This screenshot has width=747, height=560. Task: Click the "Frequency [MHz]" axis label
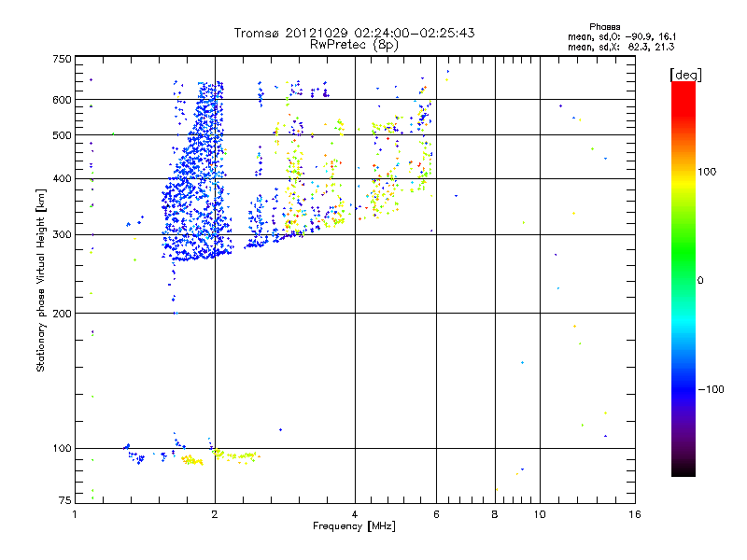354,526
